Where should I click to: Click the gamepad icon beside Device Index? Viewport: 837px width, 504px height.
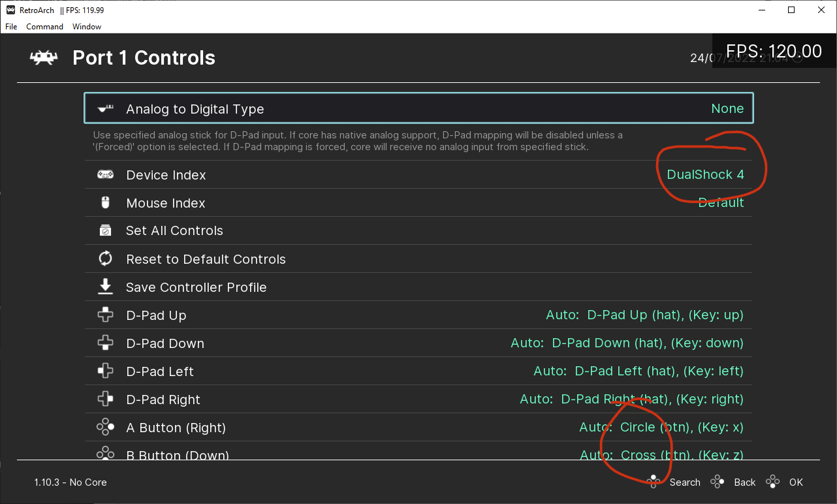click(106, 174)
